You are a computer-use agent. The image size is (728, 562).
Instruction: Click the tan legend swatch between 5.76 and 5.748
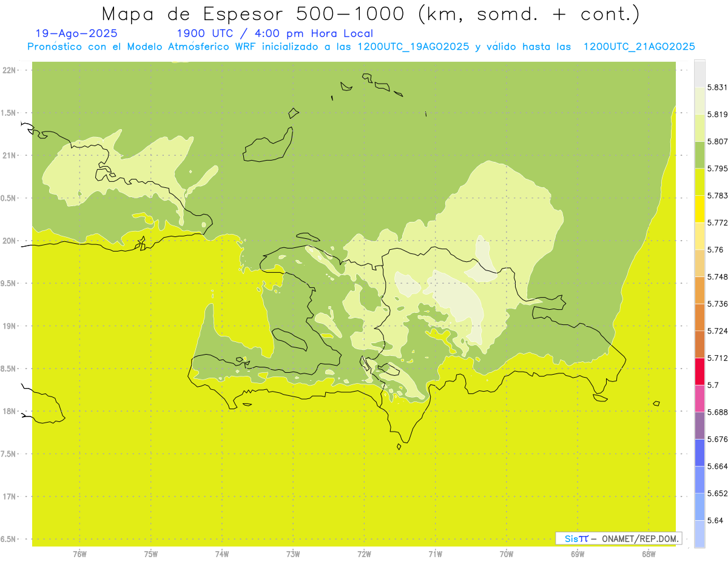[699, 263]
